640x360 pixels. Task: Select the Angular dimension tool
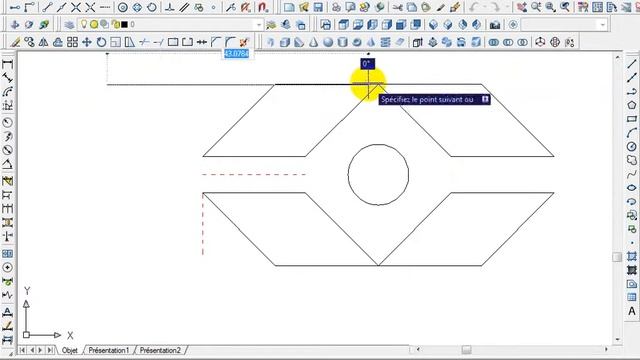coord(7,164)
